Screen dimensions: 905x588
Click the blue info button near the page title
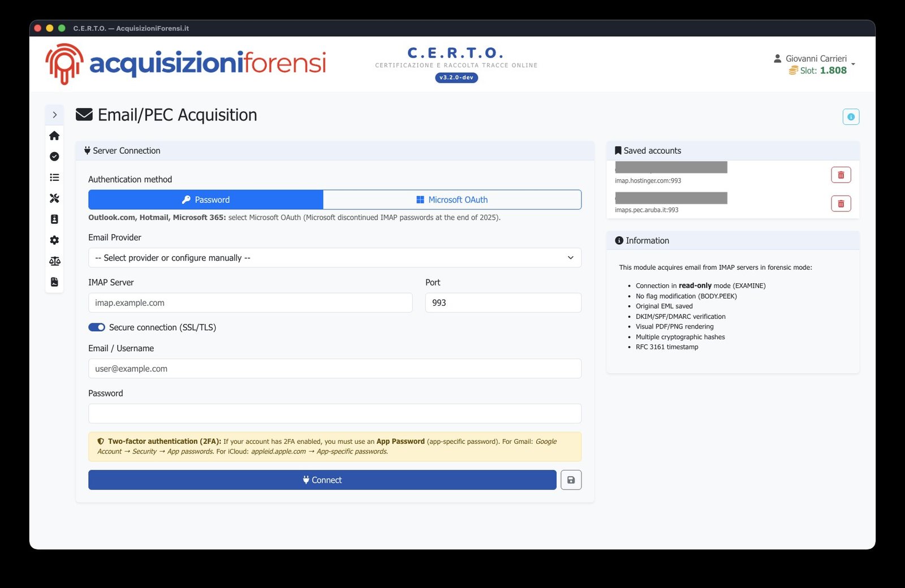[851, 116]
